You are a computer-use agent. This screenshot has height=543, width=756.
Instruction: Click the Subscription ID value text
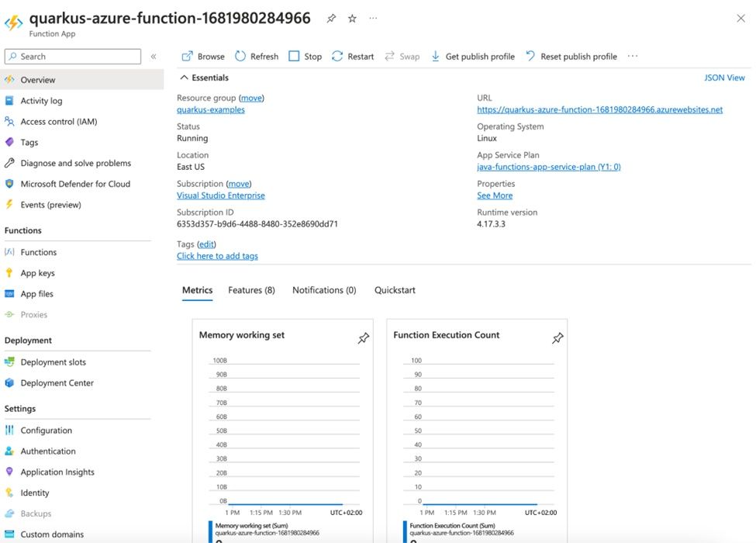(x=257, y=224)
